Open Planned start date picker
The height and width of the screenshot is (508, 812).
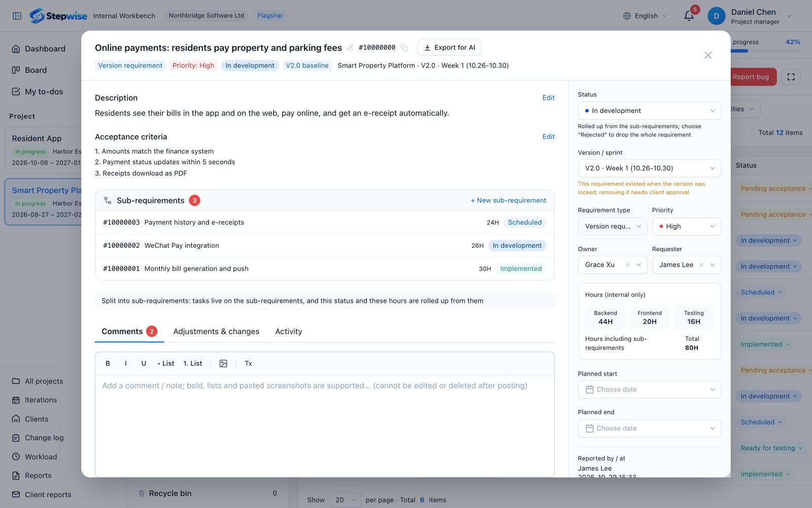(650, 390)
